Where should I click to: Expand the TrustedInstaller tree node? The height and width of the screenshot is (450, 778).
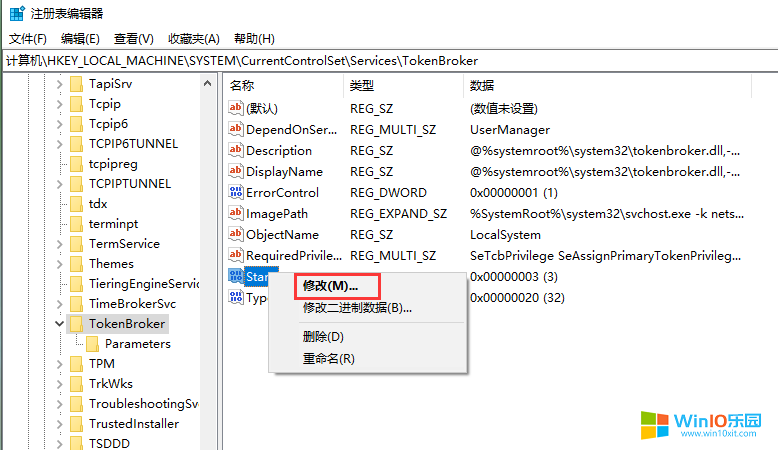(60, 424)
